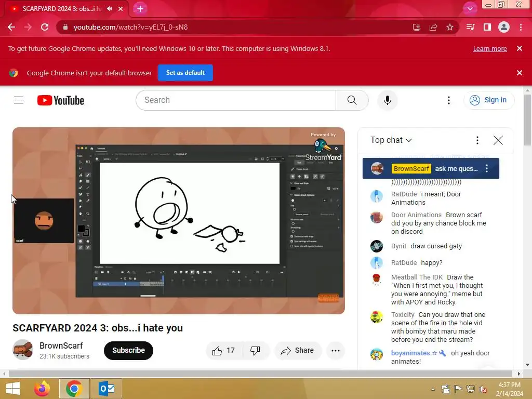
Task: Open the Chrome profile avatar
Action: (x=504, y=27)
